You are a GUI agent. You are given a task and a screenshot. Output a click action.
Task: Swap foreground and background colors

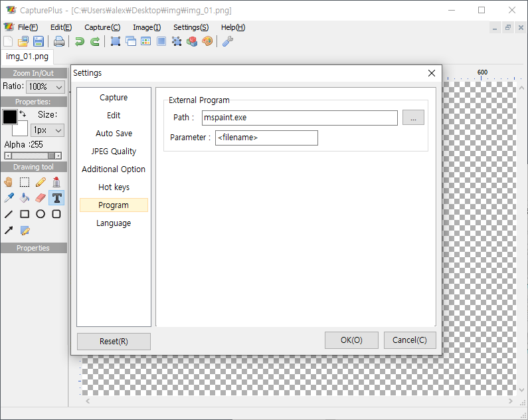(23, 114)
